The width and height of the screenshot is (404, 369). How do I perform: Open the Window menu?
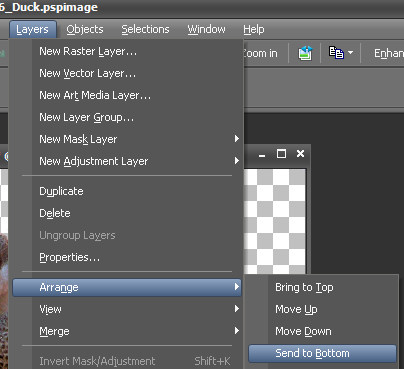click(206, 29)
